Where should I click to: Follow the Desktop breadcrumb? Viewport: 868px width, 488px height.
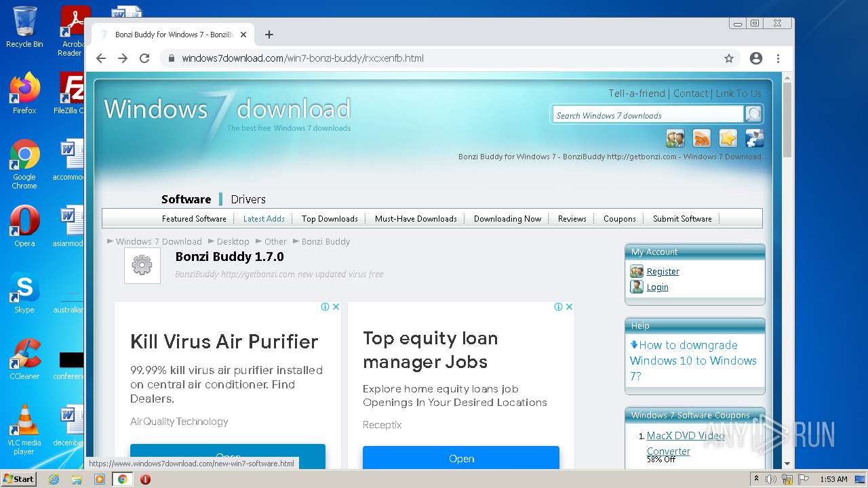coord(233,241)
